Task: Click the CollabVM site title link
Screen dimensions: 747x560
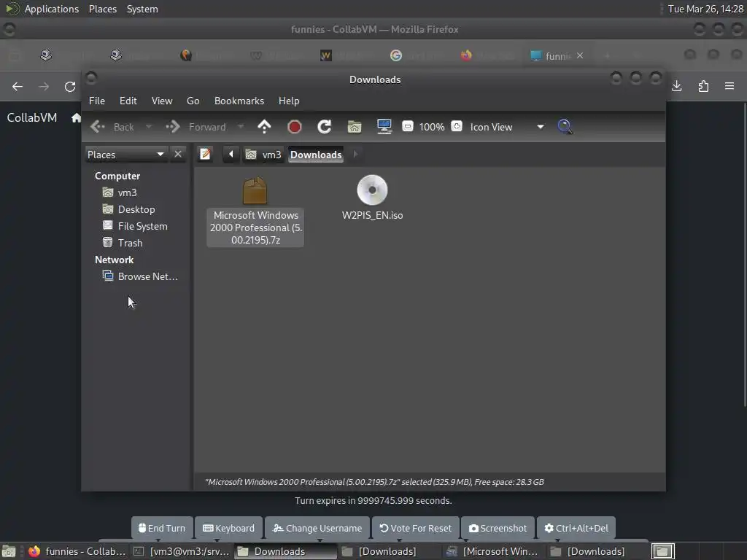Action: pos(32,117)
